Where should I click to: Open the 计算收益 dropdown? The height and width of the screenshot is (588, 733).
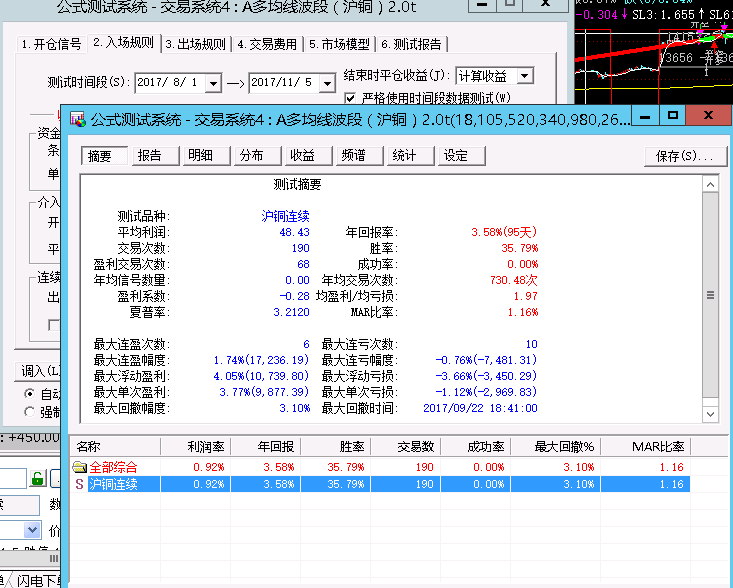coord(525,76)
